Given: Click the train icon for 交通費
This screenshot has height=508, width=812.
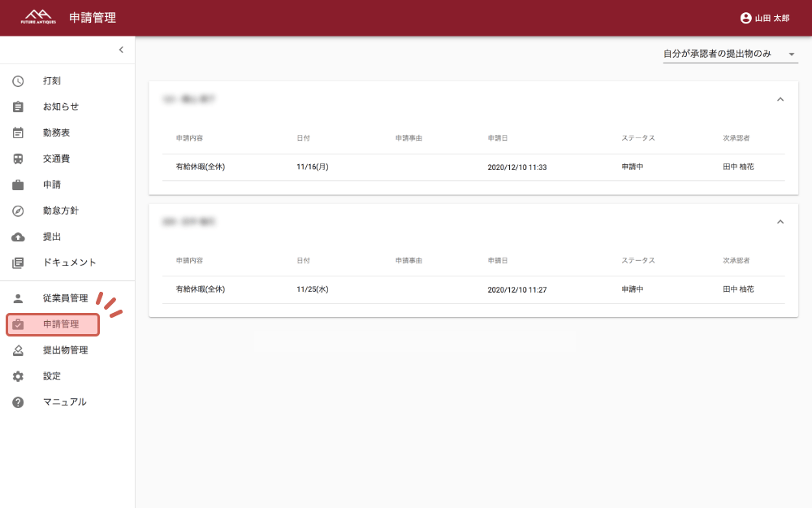Looking at the screenshot, I should (18, 158).
